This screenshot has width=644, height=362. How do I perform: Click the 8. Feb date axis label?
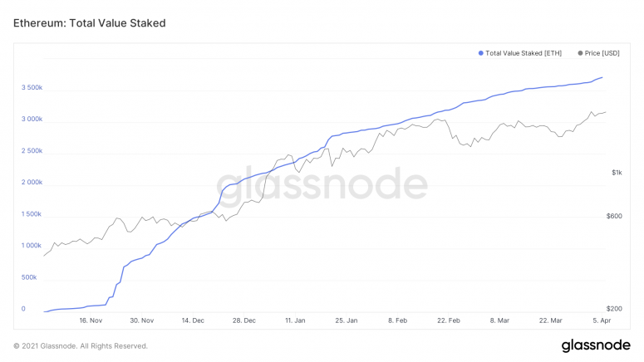point(397,320)
